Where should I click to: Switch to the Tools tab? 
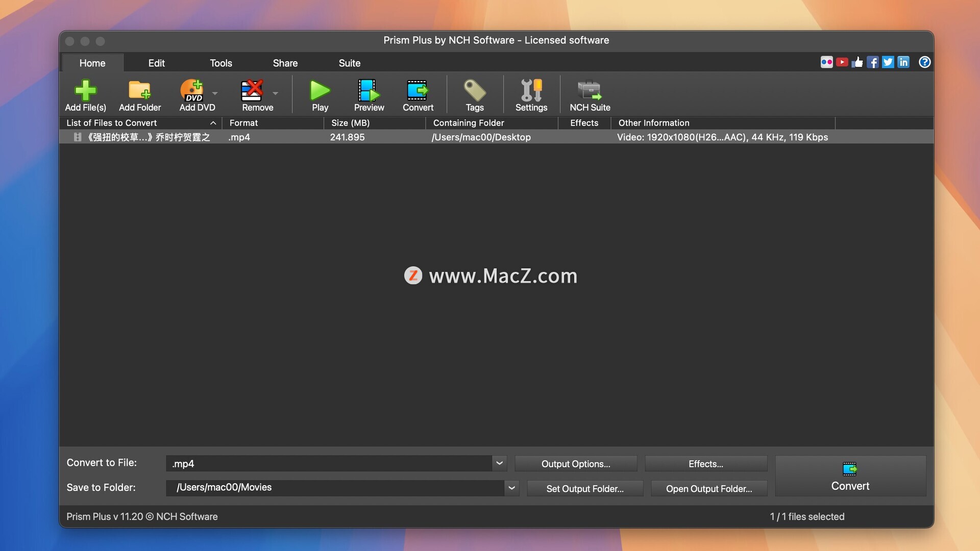pos(221,63)
